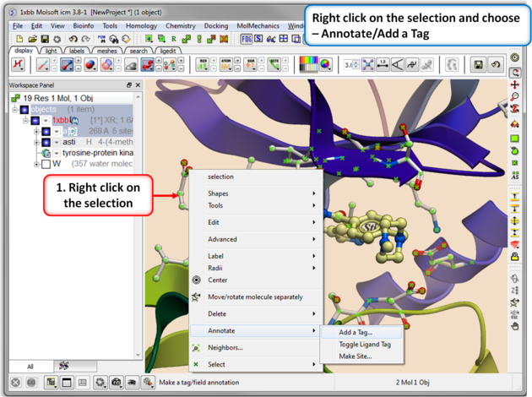Image resolution: width=532 pixels, height=397 pixels.
Task: Click the open folder icon in main toolbar
Action: tap(32, 39)
